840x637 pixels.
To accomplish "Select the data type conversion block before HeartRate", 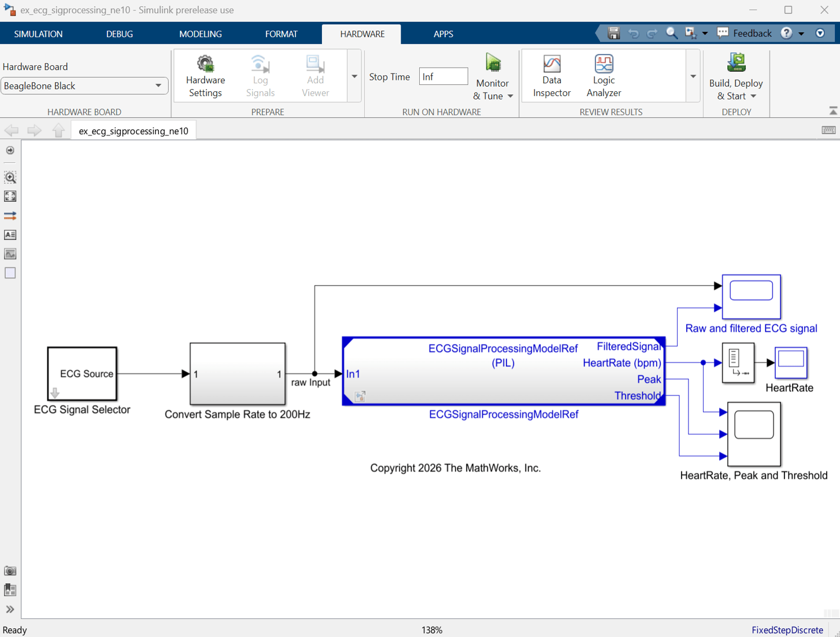I will [x=738, y=363].
